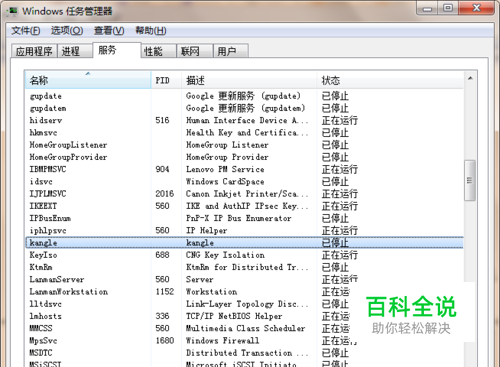This screenshot has width=500, height=367.
Task: Switch to the 性能 tab
Action: pos(159,51)
